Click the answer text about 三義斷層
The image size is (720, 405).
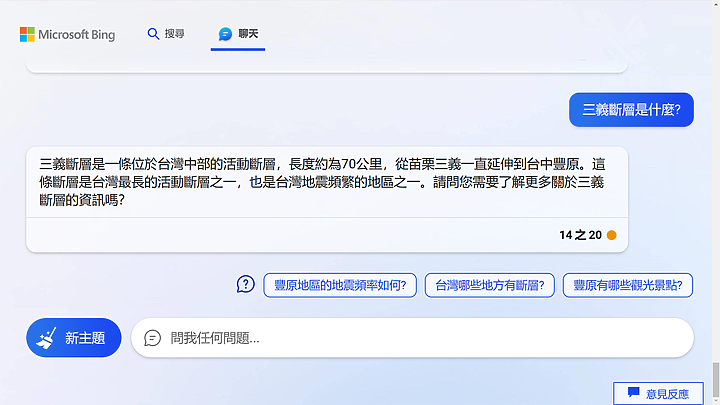pyautogui.click(x=321, y=182)
